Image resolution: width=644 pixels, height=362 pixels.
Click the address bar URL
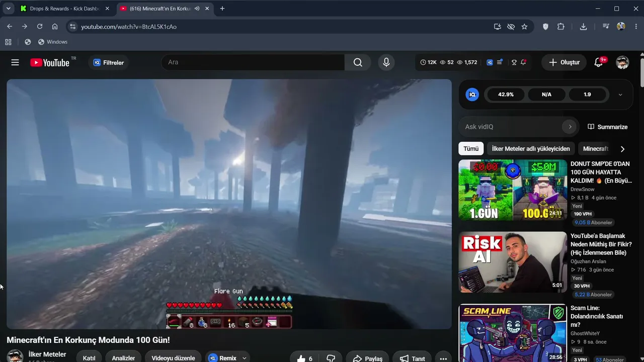(129, 27)
